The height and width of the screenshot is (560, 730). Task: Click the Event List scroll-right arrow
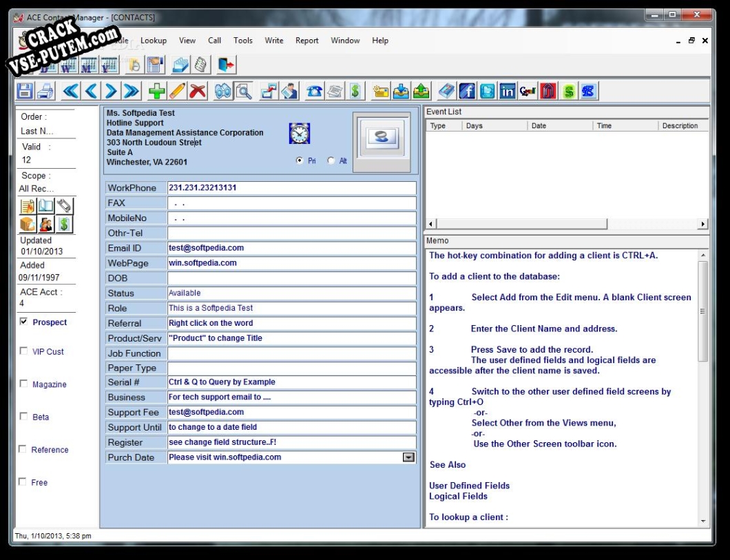click(x=703, y=224)
